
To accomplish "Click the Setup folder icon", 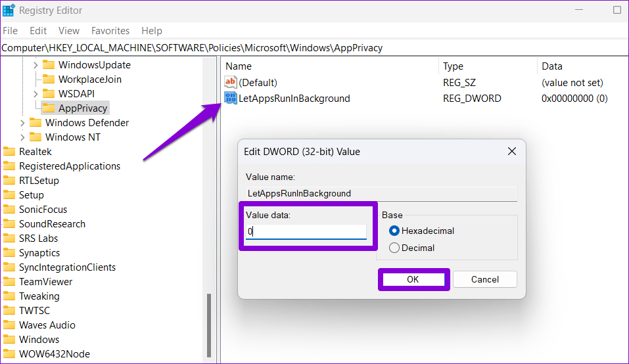I will coord(9,194).
